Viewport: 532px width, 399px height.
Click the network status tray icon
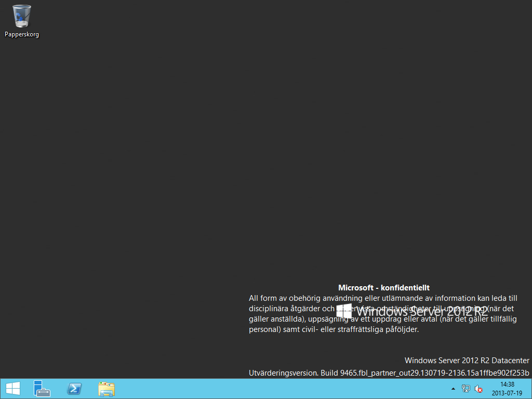pos(466,389)
